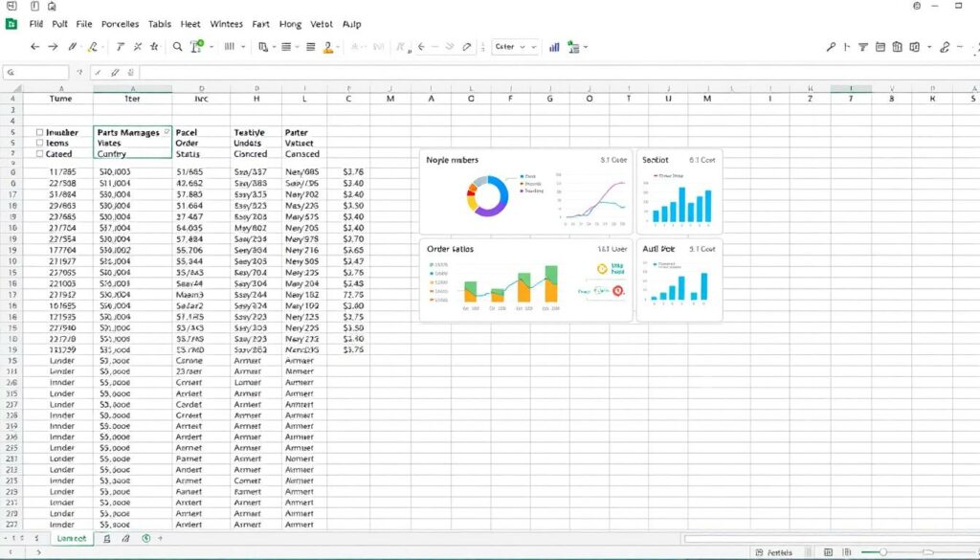980x560 pixels.
Task: Click the zoom slider handle in the status bar
Action: (x=883, y=552)
